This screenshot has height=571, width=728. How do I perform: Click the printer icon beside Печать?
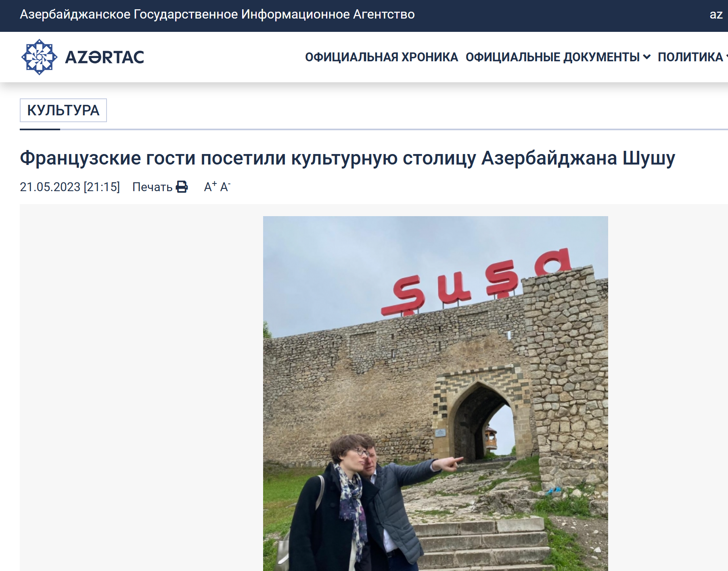click(182, 187)
